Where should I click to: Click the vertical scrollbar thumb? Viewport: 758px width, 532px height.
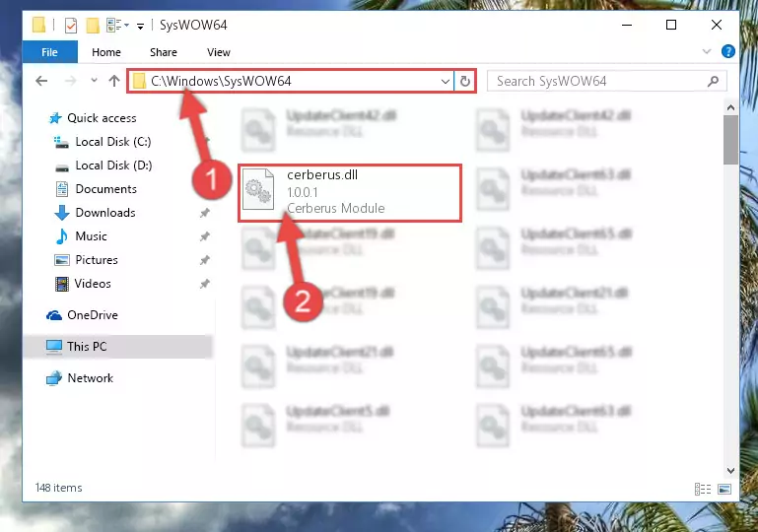pos(730,140)
